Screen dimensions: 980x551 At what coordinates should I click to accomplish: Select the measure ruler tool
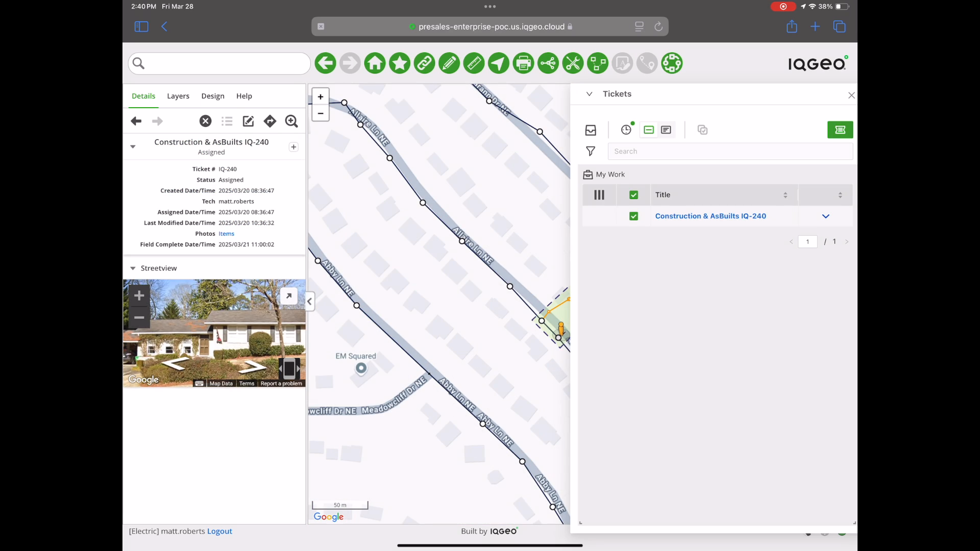pyautogui.click(x=474, y=63)
